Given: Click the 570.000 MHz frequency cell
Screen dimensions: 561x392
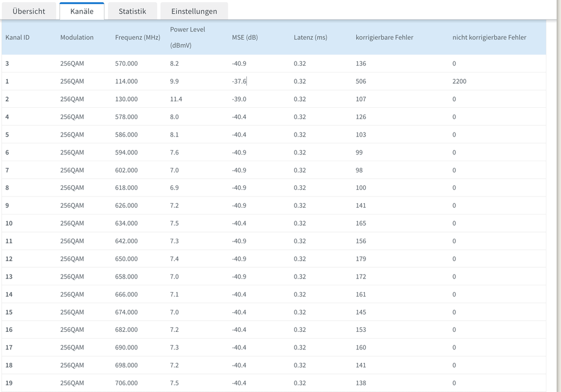Looking at the screenshot, I should [126, 63].
